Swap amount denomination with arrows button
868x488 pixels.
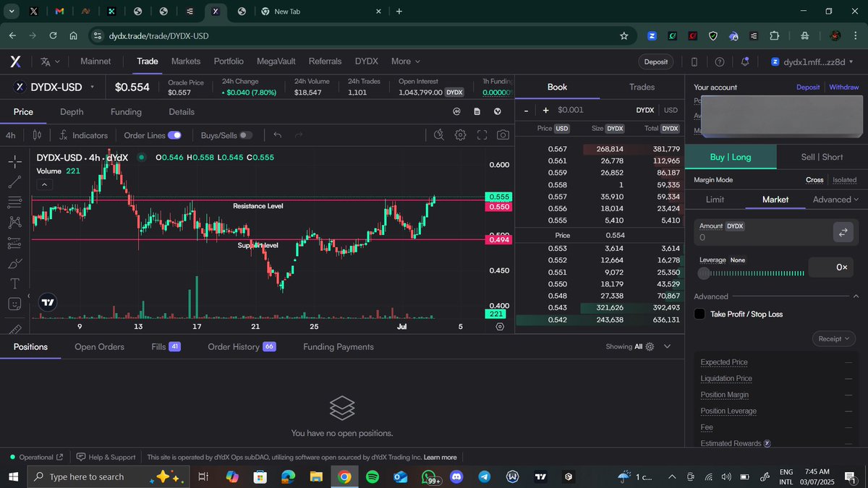click(x=843, y=232)
